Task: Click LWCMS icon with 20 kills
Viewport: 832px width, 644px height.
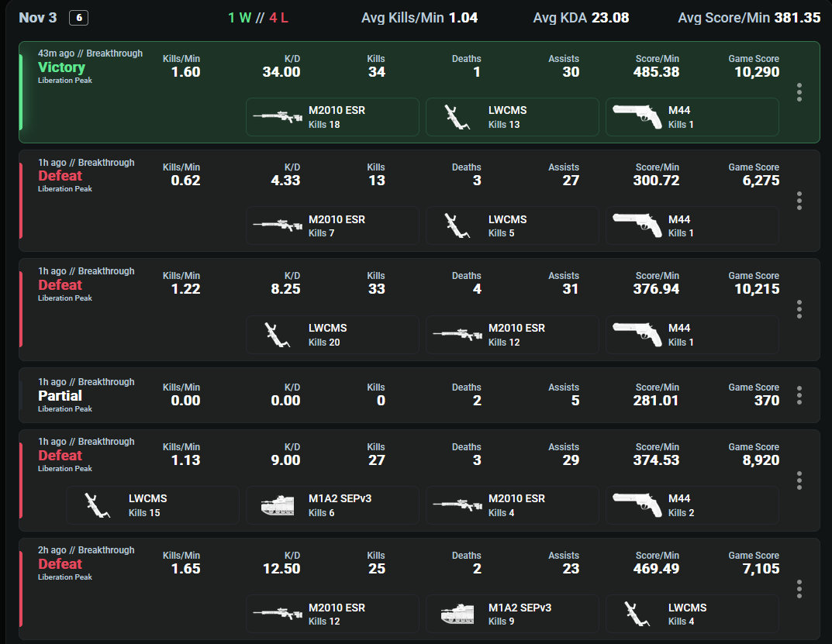Action: [x=277, y=335]
